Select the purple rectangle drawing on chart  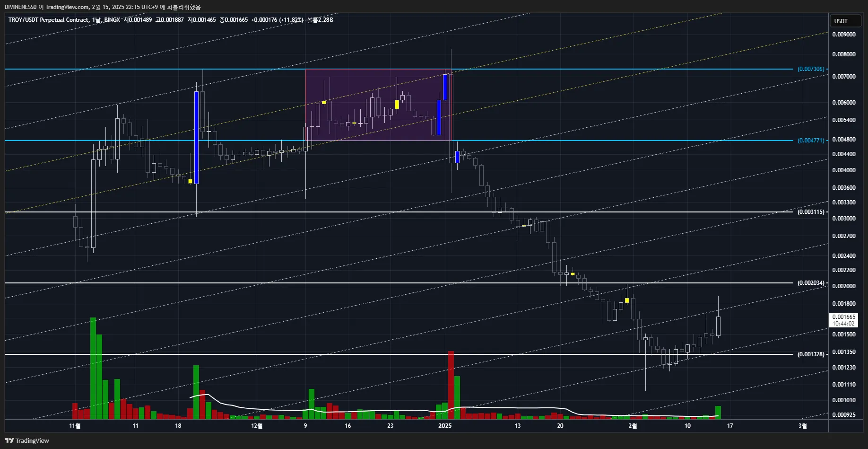379,105
